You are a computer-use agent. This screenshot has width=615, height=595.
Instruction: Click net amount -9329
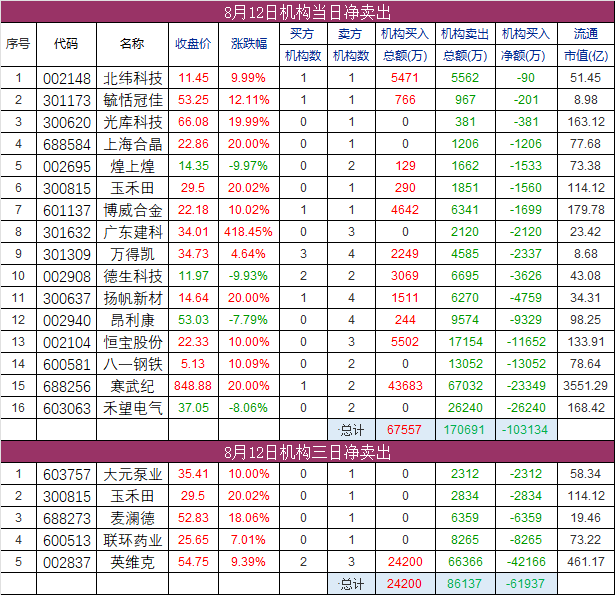(x=526, y=320)
